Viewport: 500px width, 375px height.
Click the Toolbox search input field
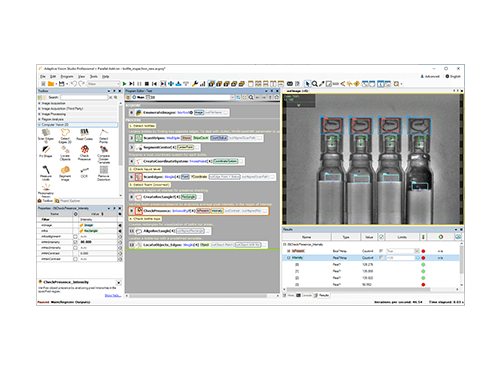(84, 97)
